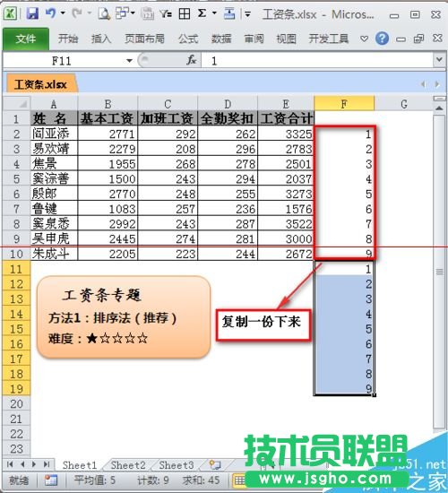
Task: Click the tab scroll left arrow
Action: 424,84
